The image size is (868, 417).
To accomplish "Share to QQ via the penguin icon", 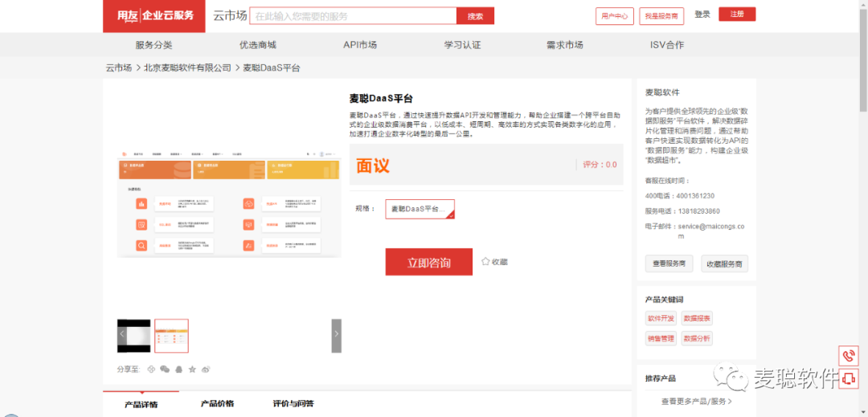I will click(178, 369).
